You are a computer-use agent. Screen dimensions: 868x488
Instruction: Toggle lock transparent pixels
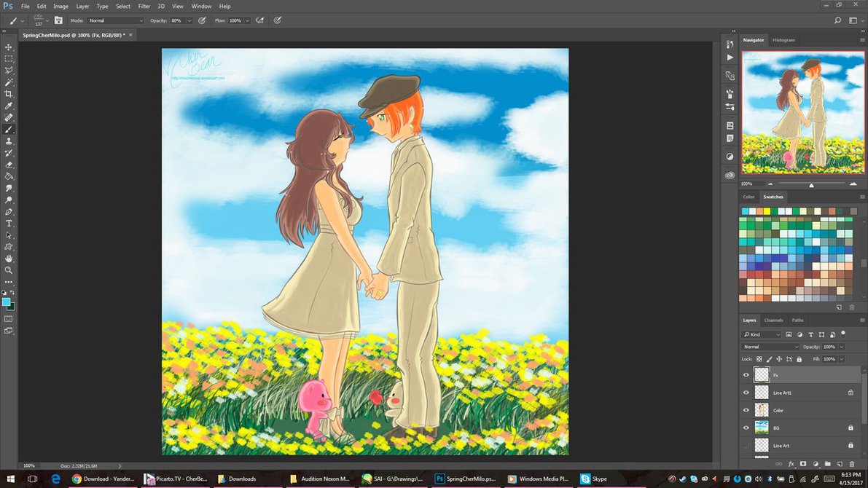click(759, 359)
